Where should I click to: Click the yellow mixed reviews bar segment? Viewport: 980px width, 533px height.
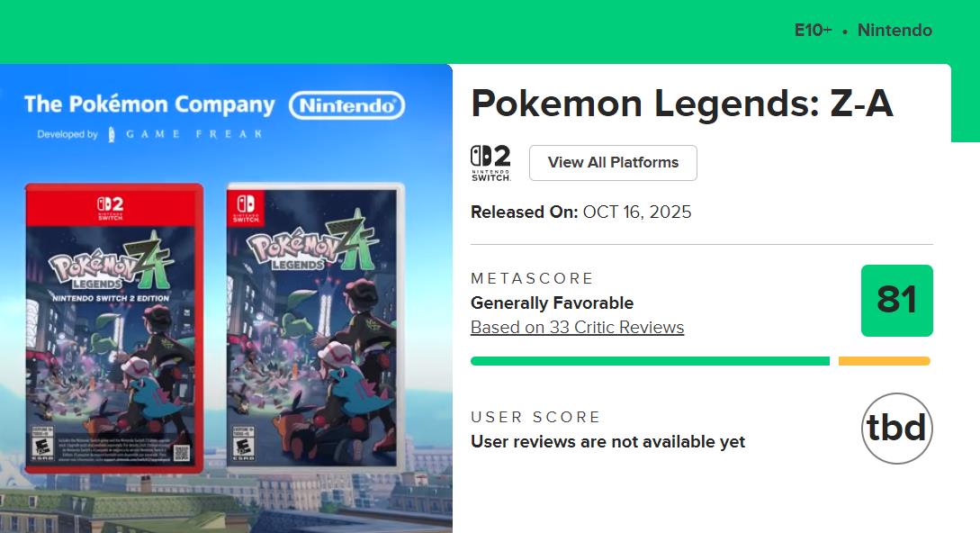tap(884, 361)
